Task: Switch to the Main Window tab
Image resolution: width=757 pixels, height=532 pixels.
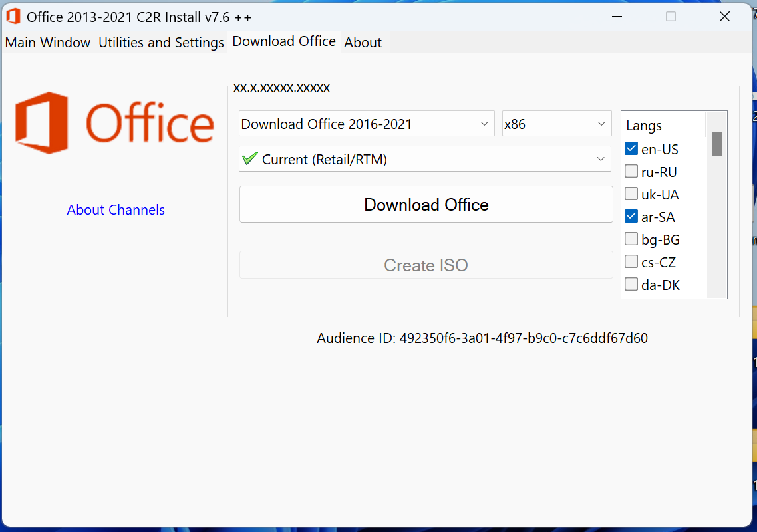Action: tap(48, 43)
